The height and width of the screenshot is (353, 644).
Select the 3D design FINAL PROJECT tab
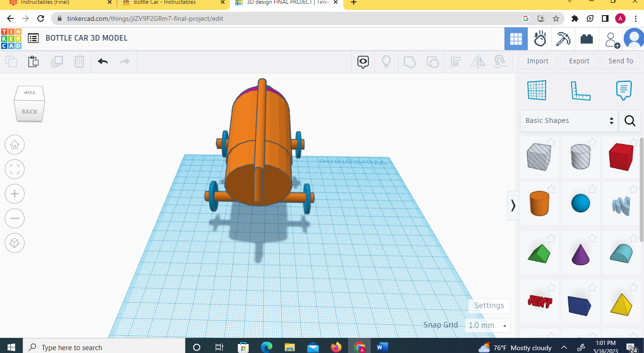(x=287, y=3)
